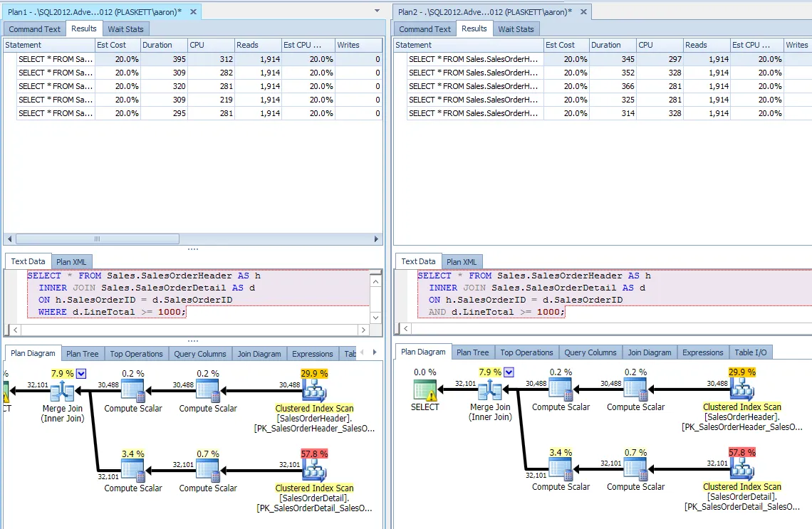This screenshot has width=812, height=529.
Task: Click Merge Join operator icon in Plan2 diagram
Action: tap(490, 389)
